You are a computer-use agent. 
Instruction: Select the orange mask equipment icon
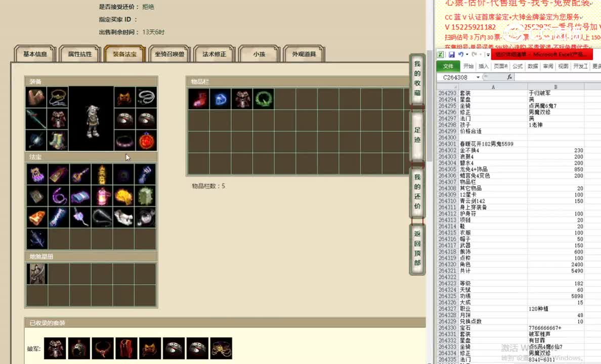click(x=124, y=97)
